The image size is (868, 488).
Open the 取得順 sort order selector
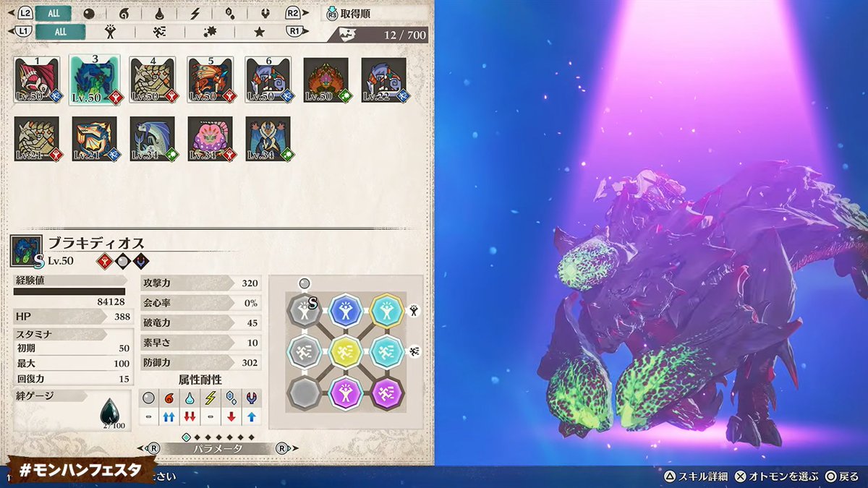[349, 13]
